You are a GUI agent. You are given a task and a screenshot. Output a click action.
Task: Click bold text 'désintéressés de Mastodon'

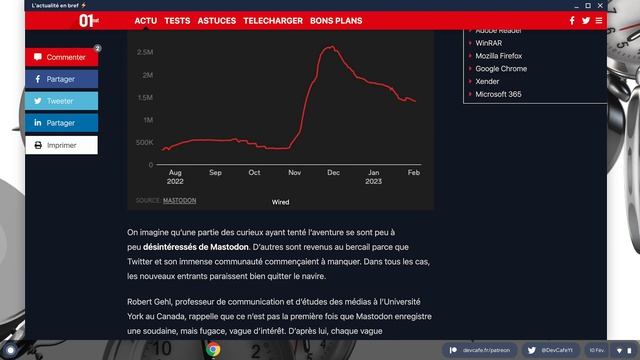pyautogui.click(x=196, y=247)
